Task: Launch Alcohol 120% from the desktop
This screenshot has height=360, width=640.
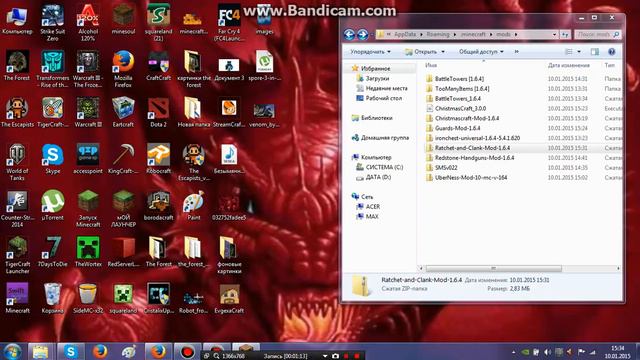Action: (x=88, y=22)
